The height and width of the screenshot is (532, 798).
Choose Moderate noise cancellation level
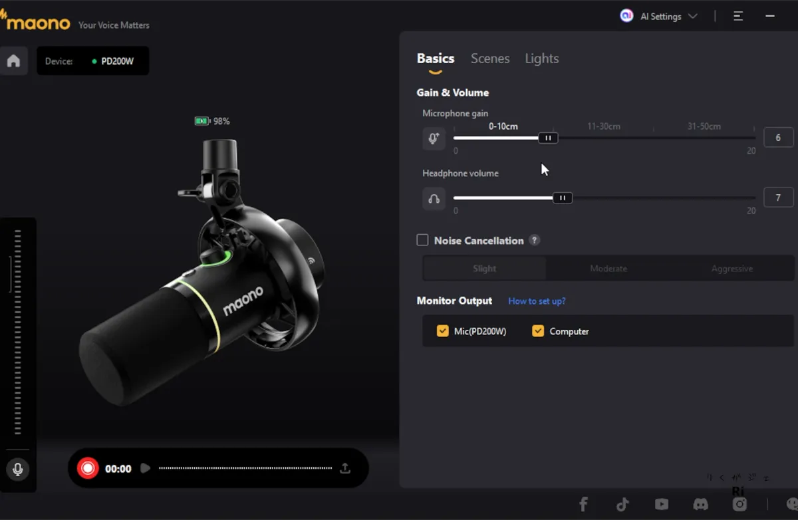[608, 269]
